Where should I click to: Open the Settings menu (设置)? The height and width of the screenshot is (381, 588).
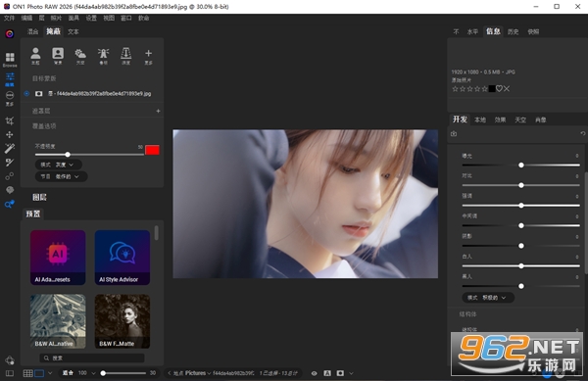click(91, 18)
